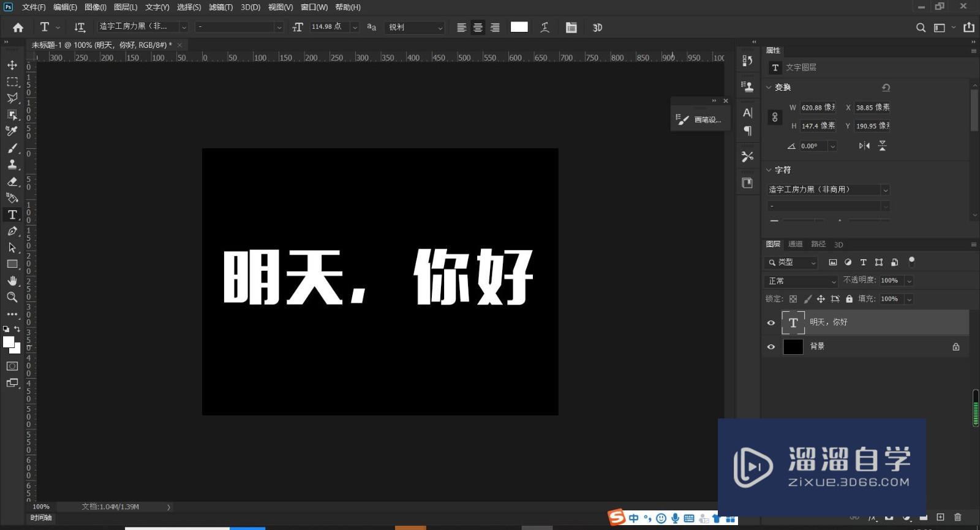Image resolution: width=980 pixels, height=530 pixels.
Task: Select the Move tool
Action: click(x=12, y=65)
